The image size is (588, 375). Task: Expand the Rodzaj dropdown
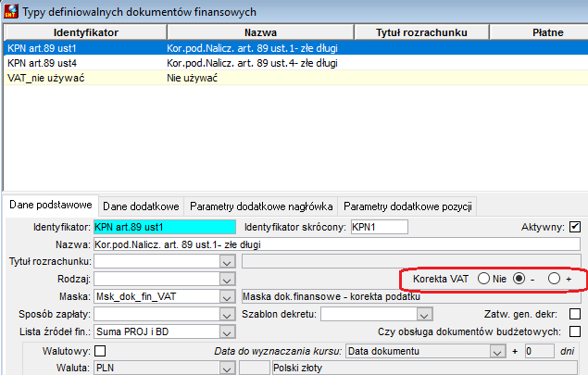click(227, 280)
